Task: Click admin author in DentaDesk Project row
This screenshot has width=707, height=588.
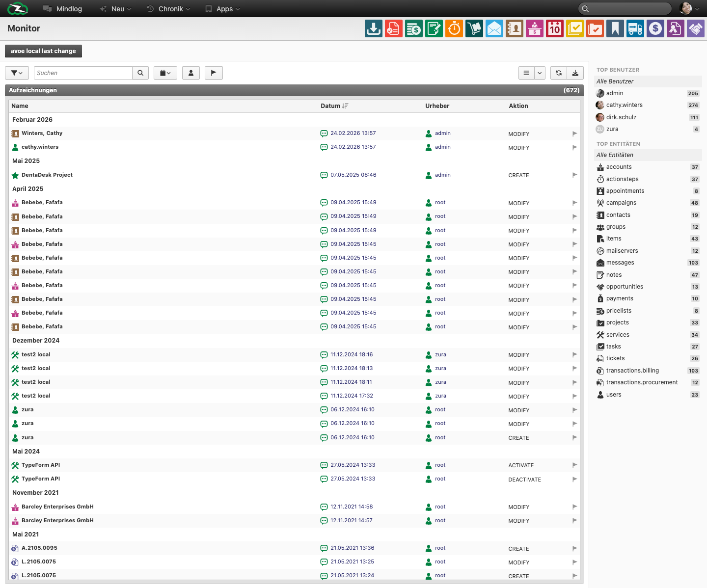Action: click(x=442, y=175)
